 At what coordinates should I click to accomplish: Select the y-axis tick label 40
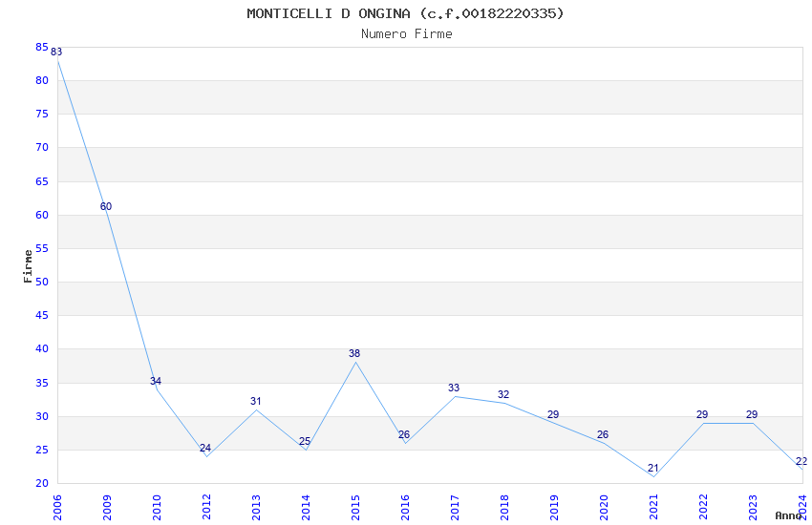pos(42,349)
